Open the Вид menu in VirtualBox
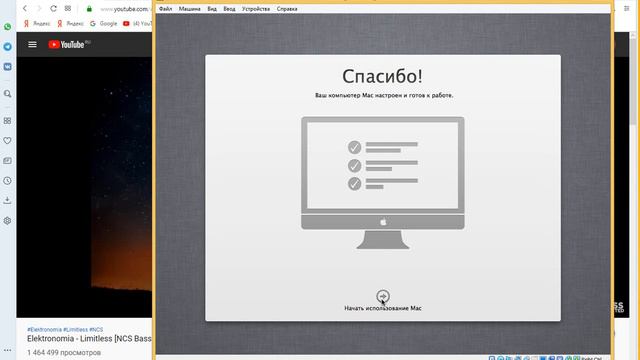This screenshot has height=360, width=640. 212,9
